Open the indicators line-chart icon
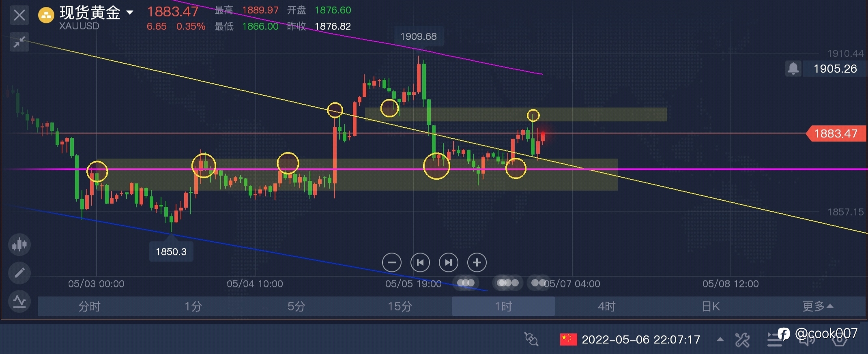This screenshot has width=868, height=354. point(19,301)
